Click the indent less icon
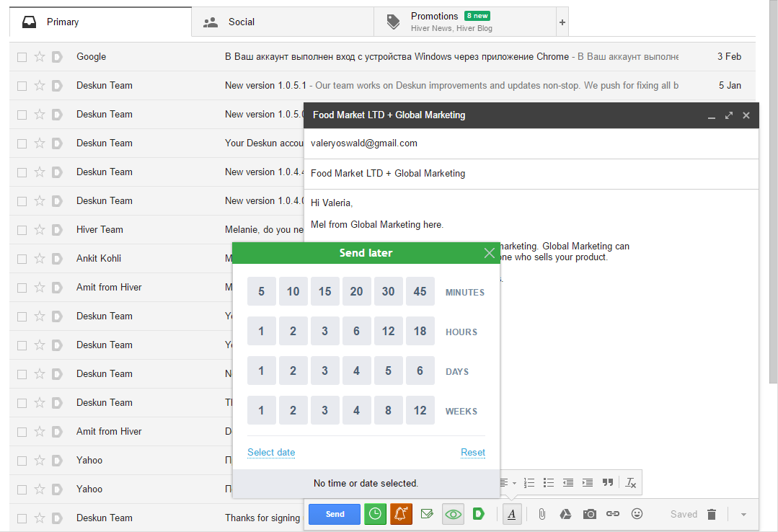 coord(568,483)
